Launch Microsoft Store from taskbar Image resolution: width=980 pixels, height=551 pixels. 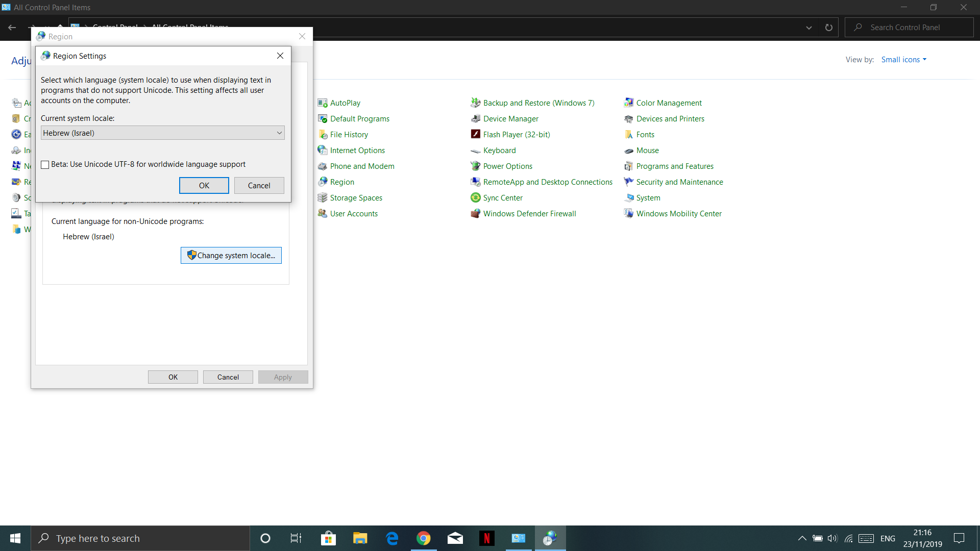pyautogui.click(x=328, y=538)
